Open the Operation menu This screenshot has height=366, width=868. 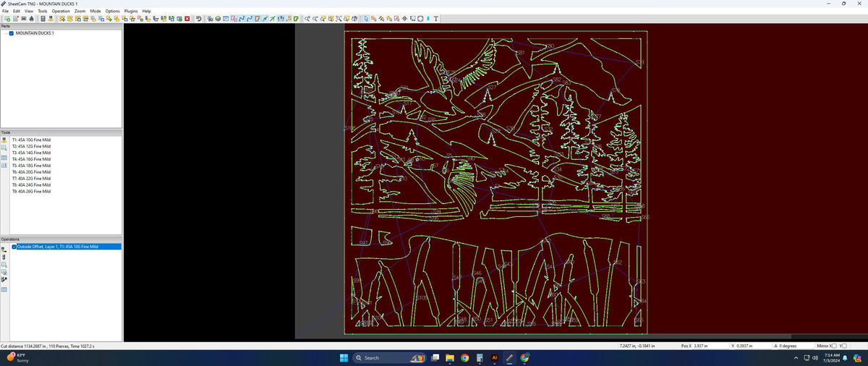[x=61, y=12]
